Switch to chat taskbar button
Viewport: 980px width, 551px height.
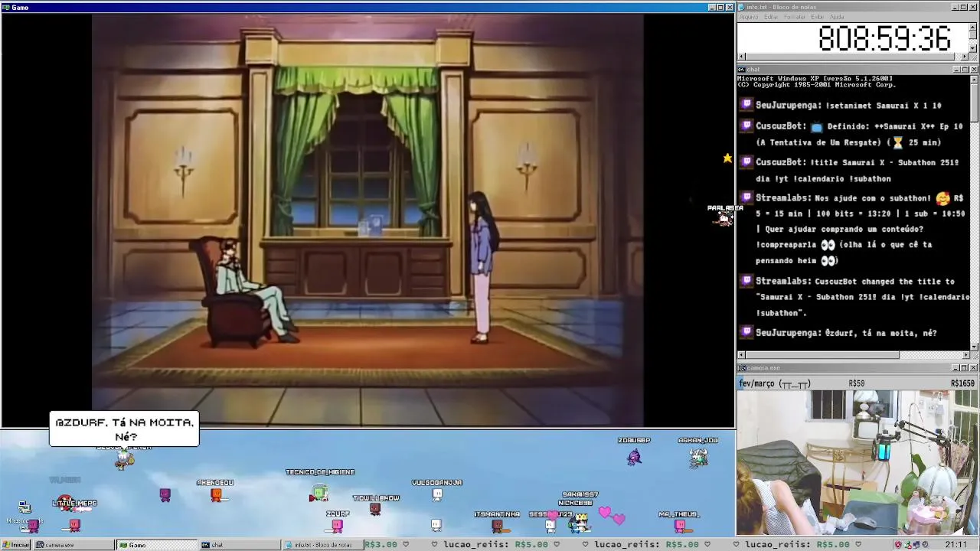(x=240, y=545)
